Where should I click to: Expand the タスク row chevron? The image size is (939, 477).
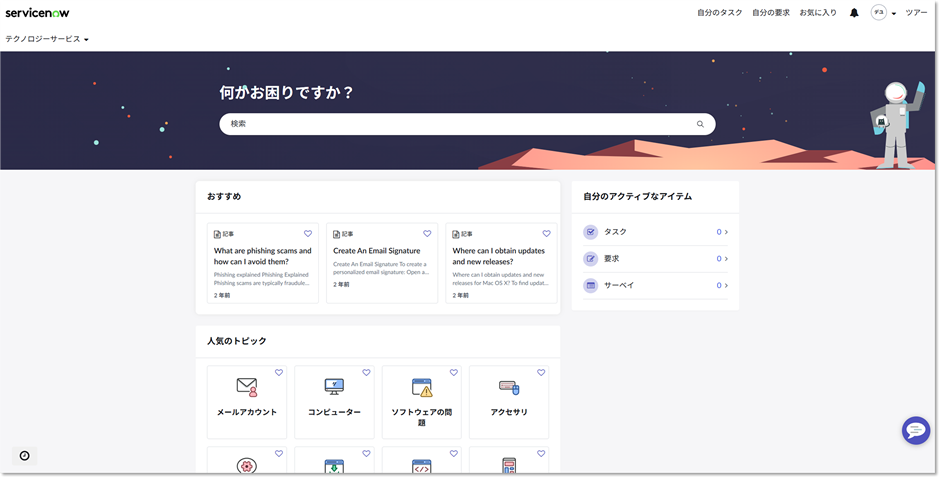coord(726,232)
